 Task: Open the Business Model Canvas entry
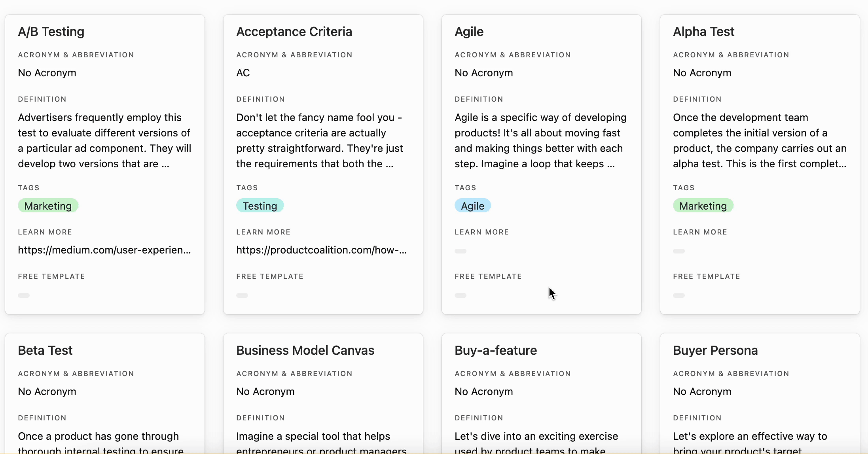pos(305,350)
